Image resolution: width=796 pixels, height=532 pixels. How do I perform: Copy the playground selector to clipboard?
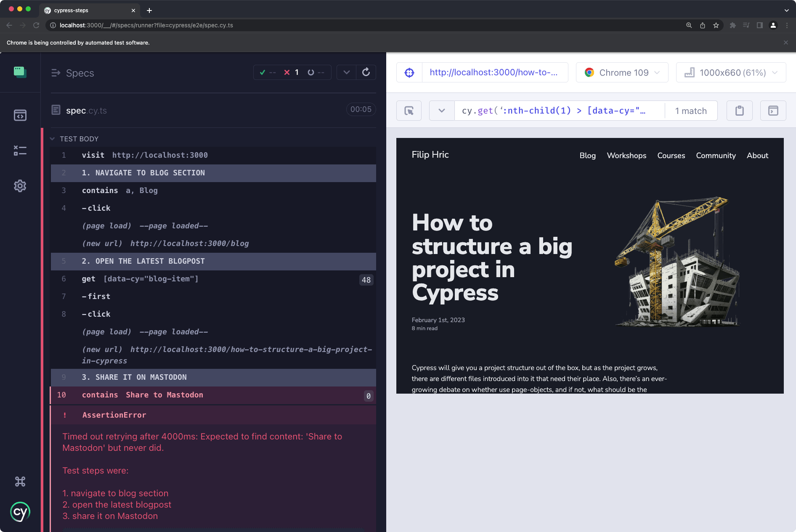739,110
